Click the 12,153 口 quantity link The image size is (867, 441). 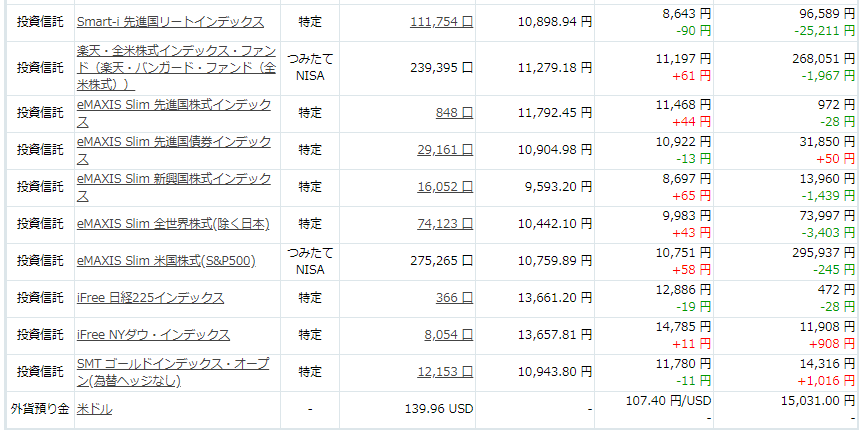tap(445, 372)
